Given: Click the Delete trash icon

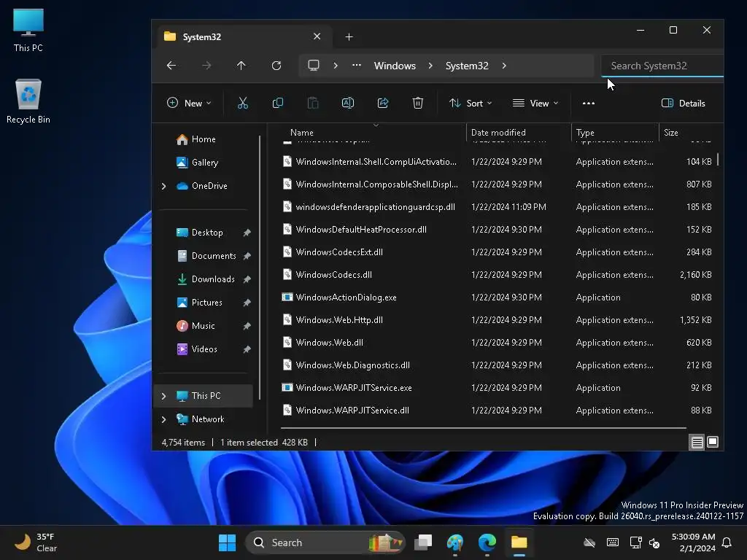Looking at the screenshot, I should (418, 103).
